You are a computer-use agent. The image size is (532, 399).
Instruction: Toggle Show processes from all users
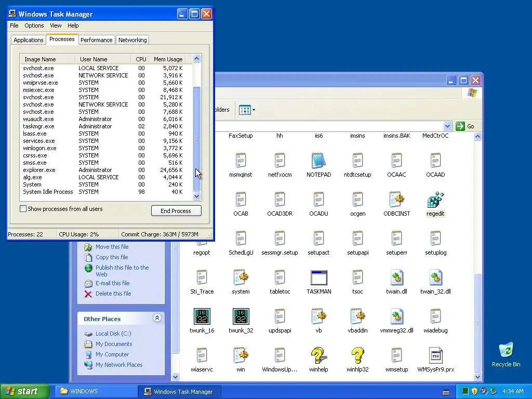23,209
